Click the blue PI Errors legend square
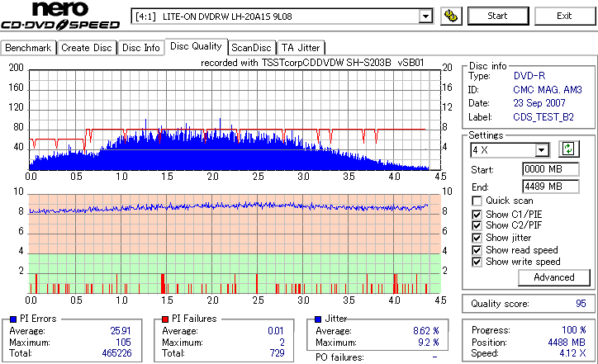Image resolution: width=598 pixels, height=364 pixels. 13,319
